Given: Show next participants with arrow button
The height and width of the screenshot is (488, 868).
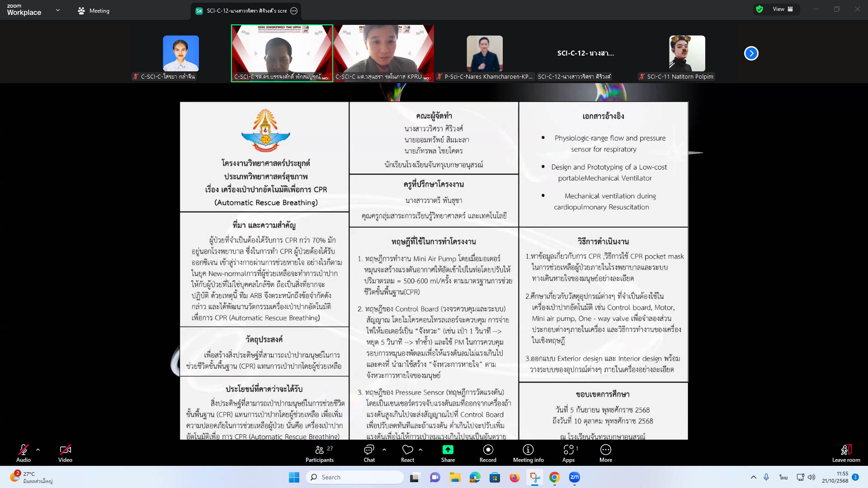Looking at the screenshot, I should (x=751, y=53).
